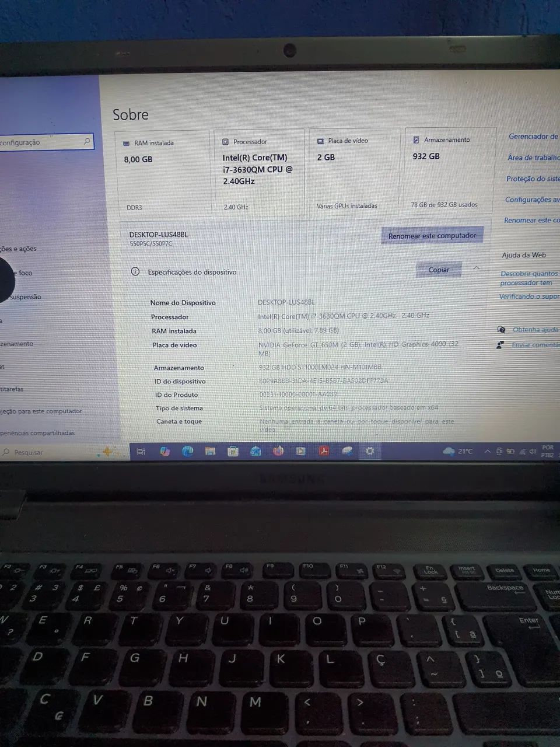560x747 pixels.
Task: Select the ID do dispositivo value
Action: [x=323, y=381]
